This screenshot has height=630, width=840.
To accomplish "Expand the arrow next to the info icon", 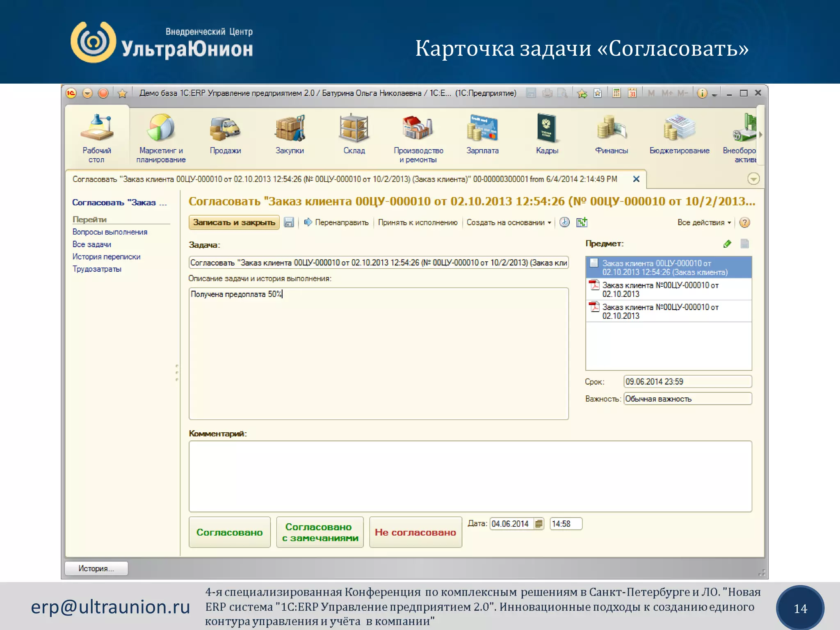I will point(714,94).
